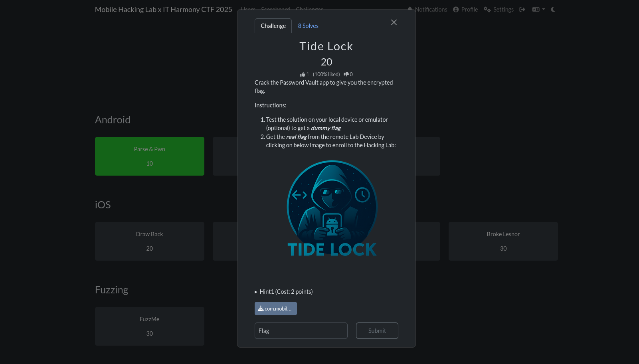Switch to the 8 Solves tab
The image size is (639, 364).
pyautogui.click(x=308, y=26)
